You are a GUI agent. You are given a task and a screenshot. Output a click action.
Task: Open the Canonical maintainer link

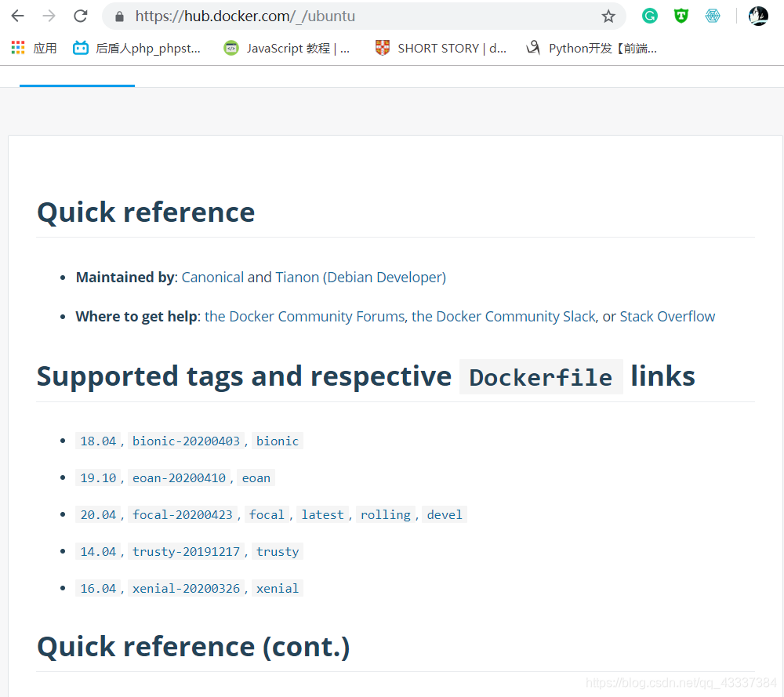[x=212, y=277]
